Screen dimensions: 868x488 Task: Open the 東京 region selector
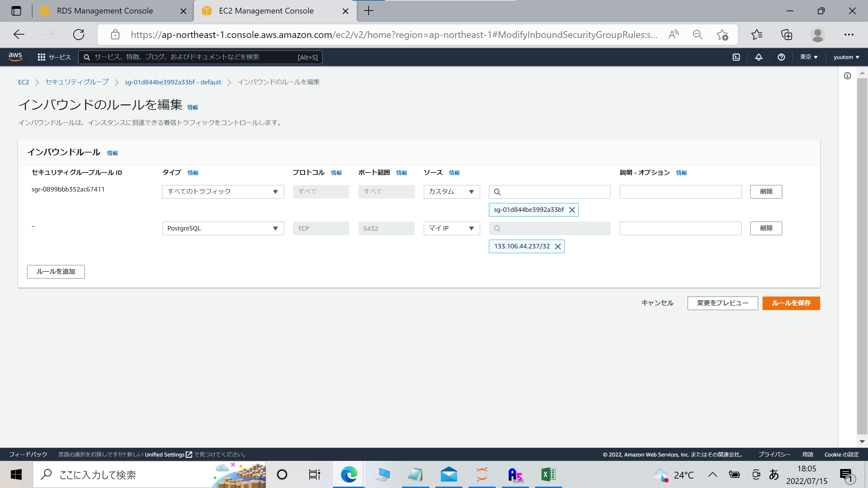(809, 57)
